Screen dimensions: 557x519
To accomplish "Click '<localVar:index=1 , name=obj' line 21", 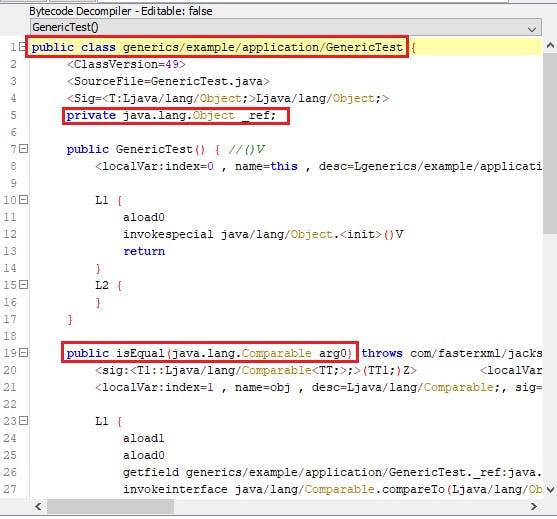I will [x=318, y=387].
